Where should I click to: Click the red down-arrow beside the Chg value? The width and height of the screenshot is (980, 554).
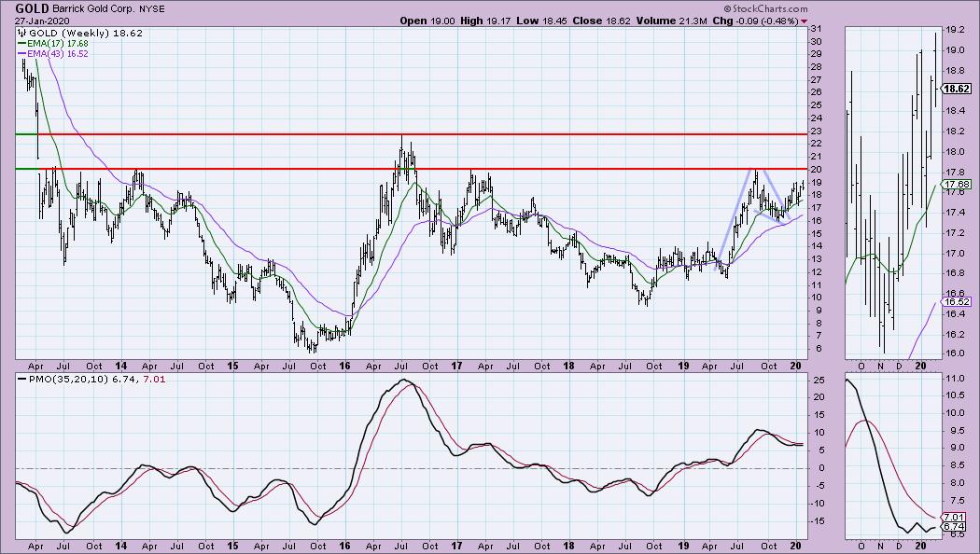tap(804, 21)
